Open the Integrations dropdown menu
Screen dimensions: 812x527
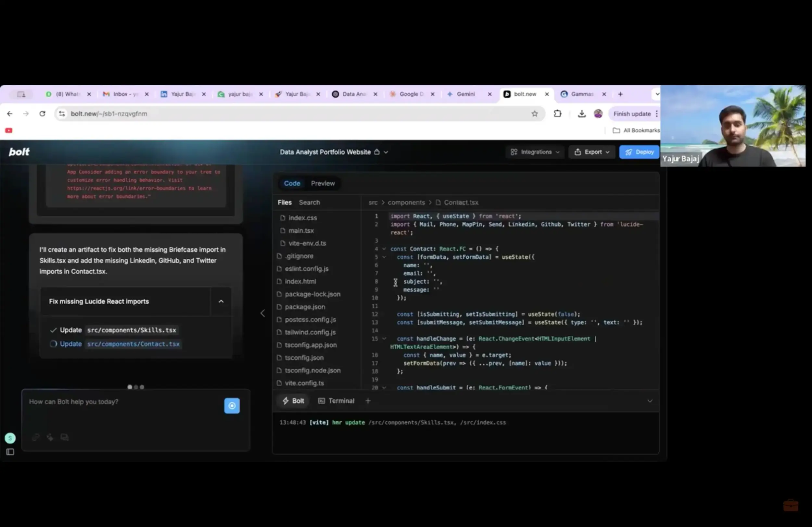[x=535, y=152]
